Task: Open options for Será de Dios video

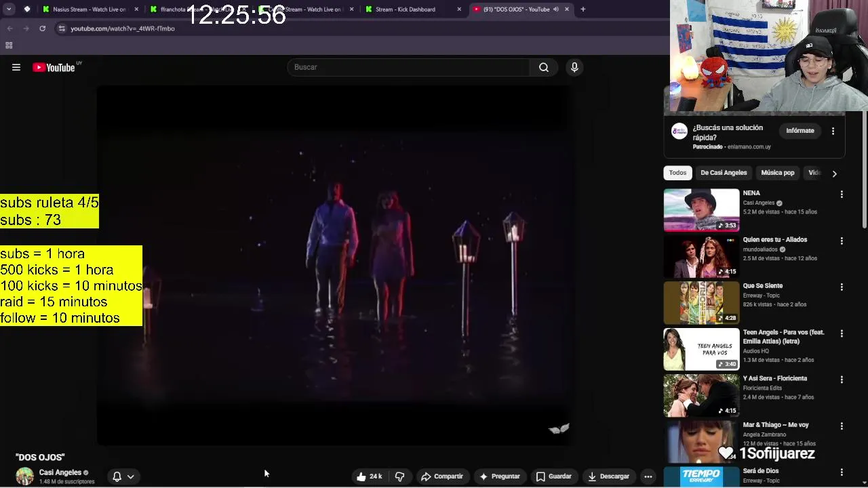Action: tap(842, 472)
